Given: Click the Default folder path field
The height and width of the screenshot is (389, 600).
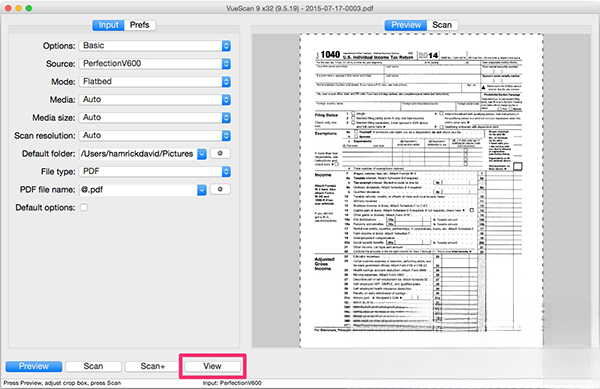Looking at the screenshot, I should click(138, 154).
